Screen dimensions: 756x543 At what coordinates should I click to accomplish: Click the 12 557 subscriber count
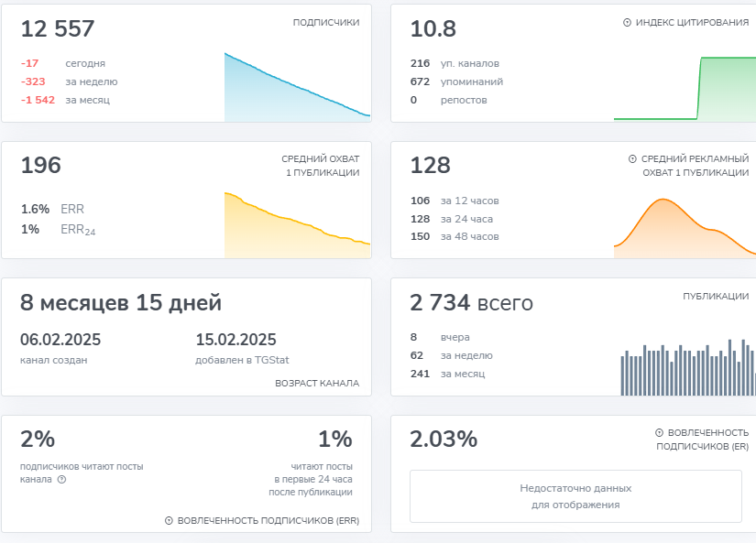(x=58, y=29)
